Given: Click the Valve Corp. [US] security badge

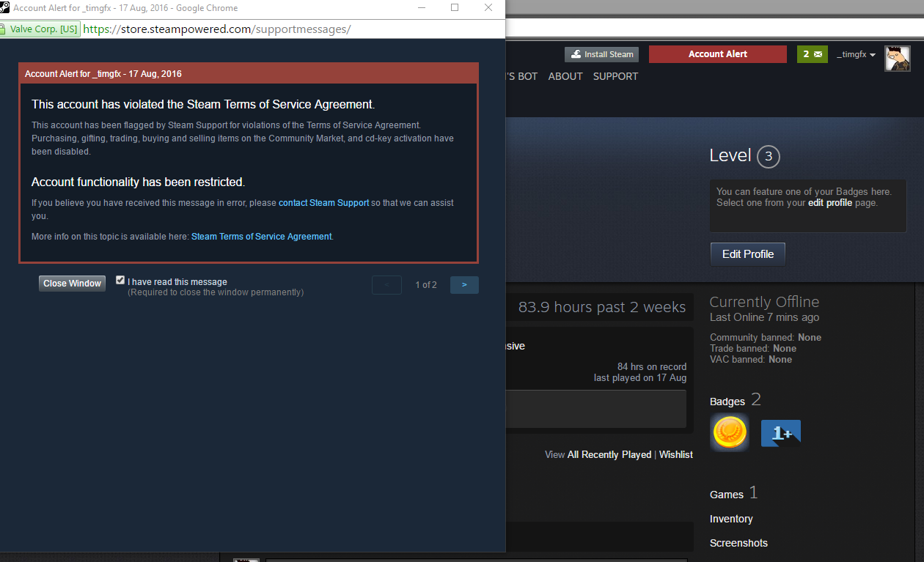Looking at the screenshot, I should tap(39, 29).
